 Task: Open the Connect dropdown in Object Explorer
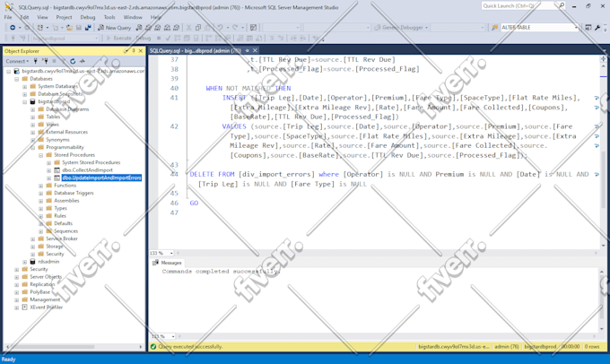17,61
